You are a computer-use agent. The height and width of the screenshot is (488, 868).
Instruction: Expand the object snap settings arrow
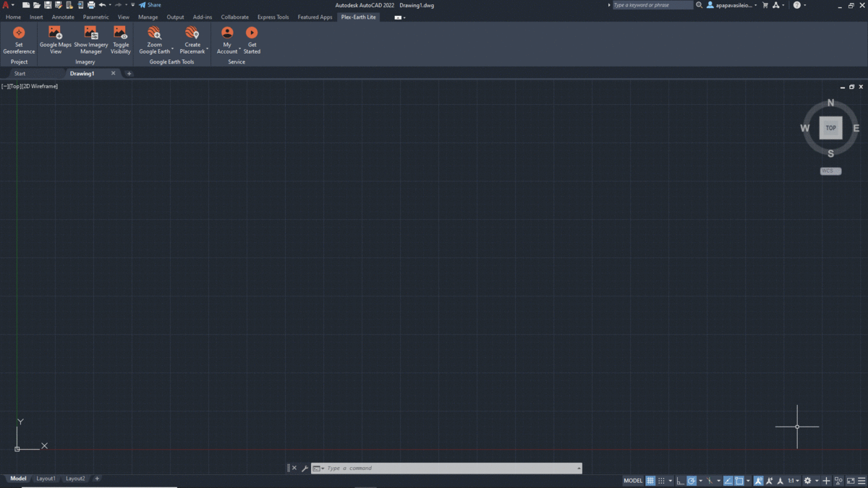748,481
